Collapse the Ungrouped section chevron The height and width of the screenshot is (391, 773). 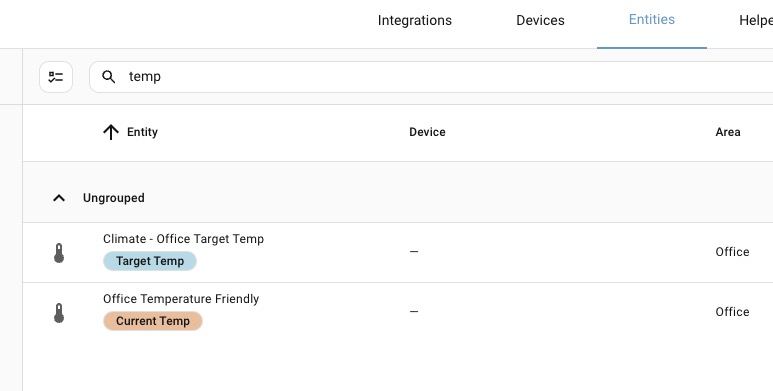[x=59, y=198]
